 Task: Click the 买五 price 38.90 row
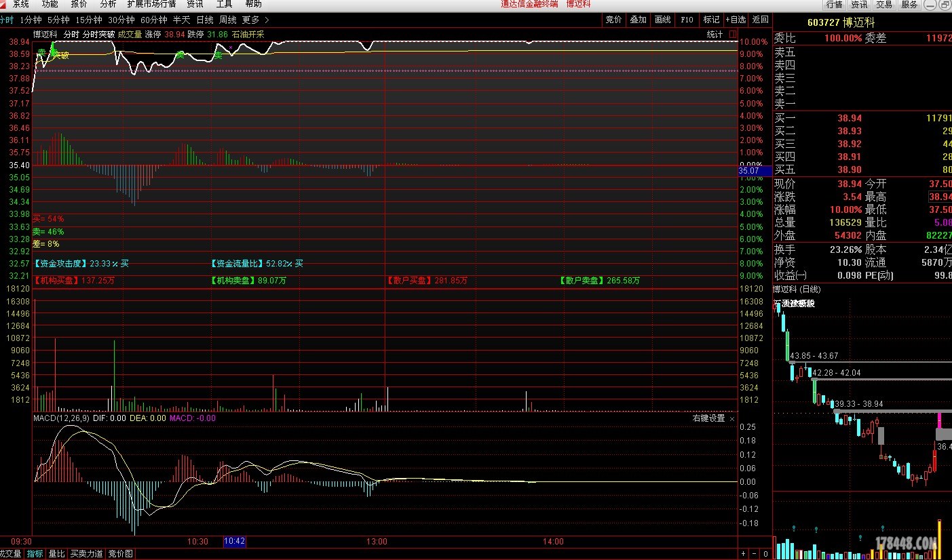point(862,169)
